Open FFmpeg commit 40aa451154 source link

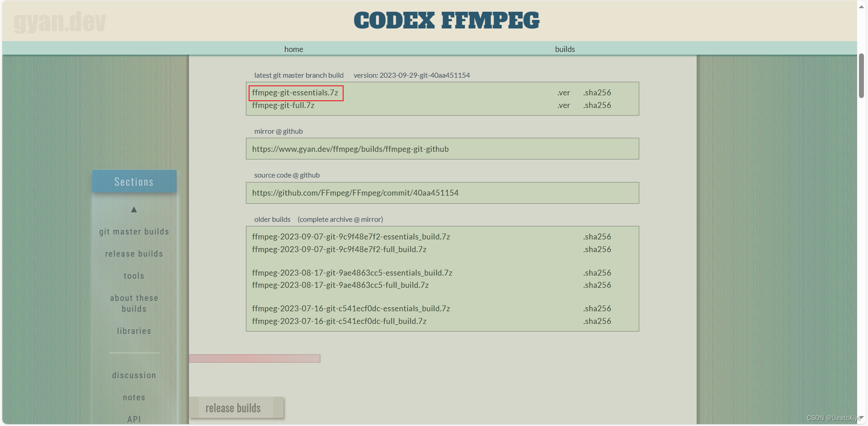355,193
